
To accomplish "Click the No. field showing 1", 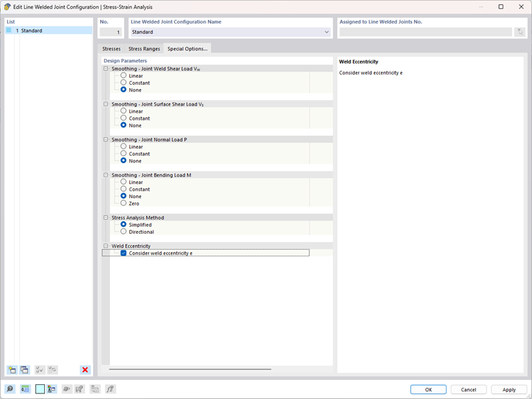I will point(111,32).
